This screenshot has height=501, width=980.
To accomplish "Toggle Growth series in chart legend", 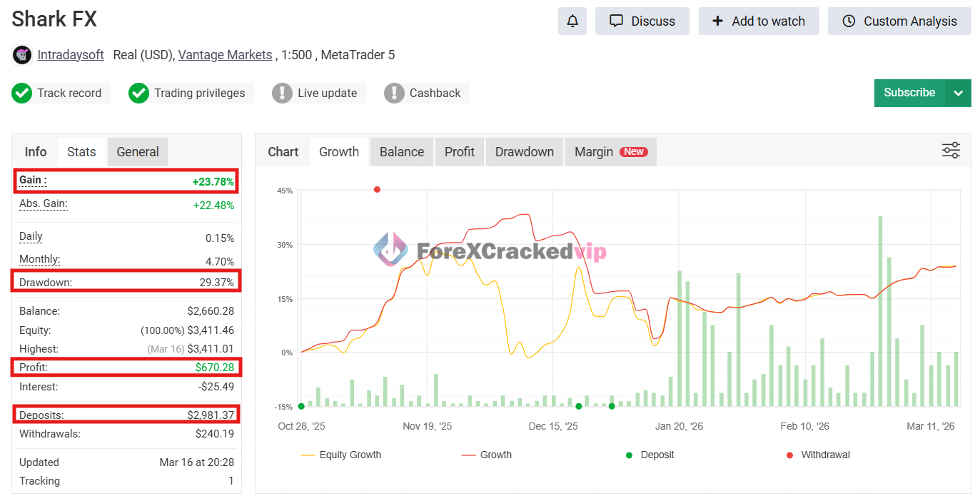I will tap(487, 455).
